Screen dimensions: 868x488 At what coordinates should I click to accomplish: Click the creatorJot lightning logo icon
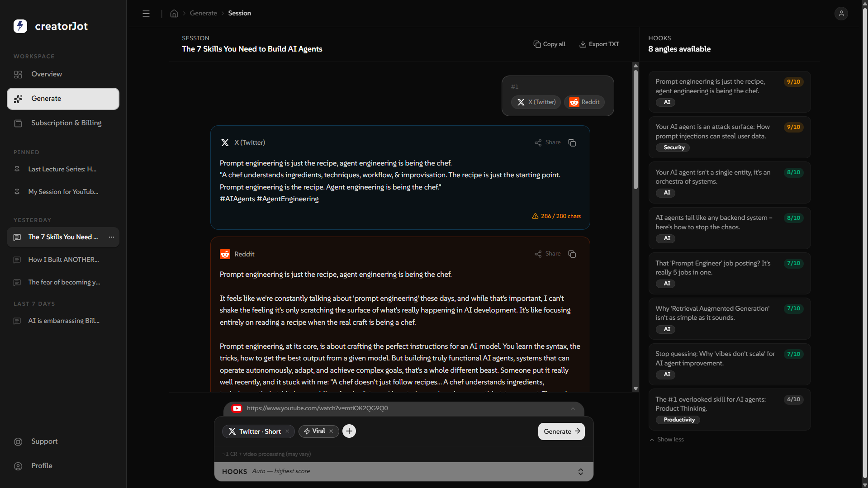[20, 26]
